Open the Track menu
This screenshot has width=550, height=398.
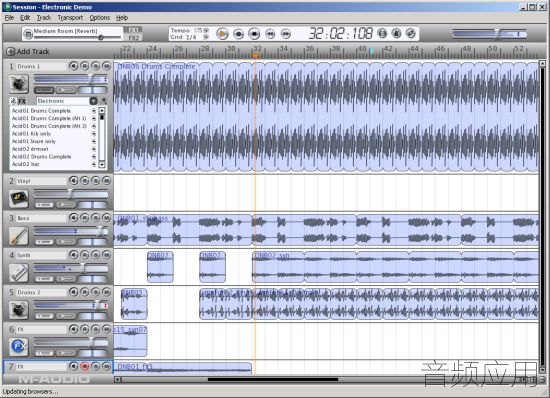(x=44, y=18)
